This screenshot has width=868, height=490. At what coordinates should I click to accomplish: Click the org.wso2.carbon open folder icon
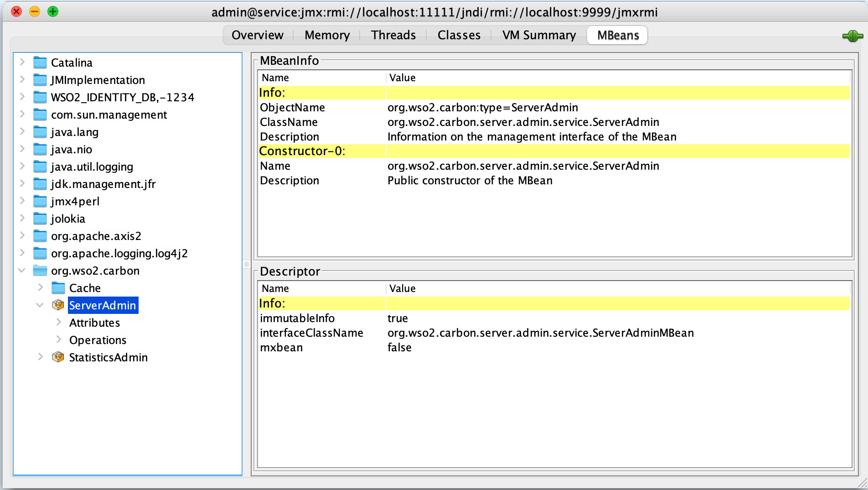point(40,271)
